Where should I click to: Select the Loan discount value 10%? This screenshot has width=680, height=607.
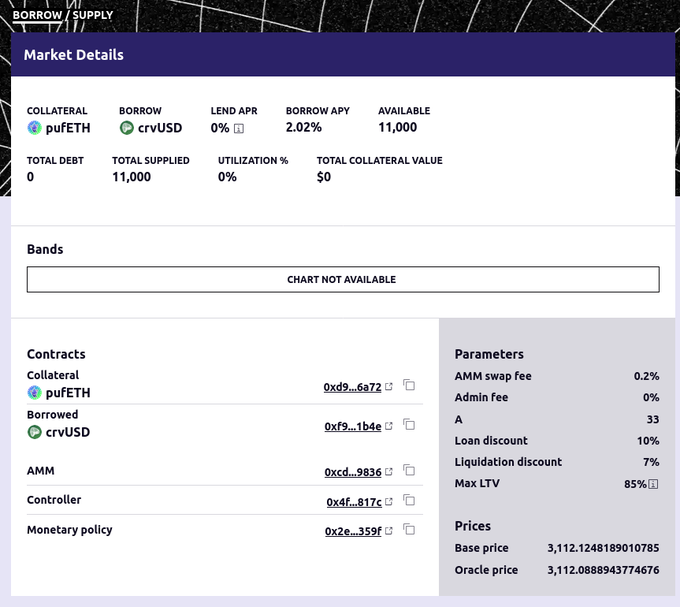(648, 441)
